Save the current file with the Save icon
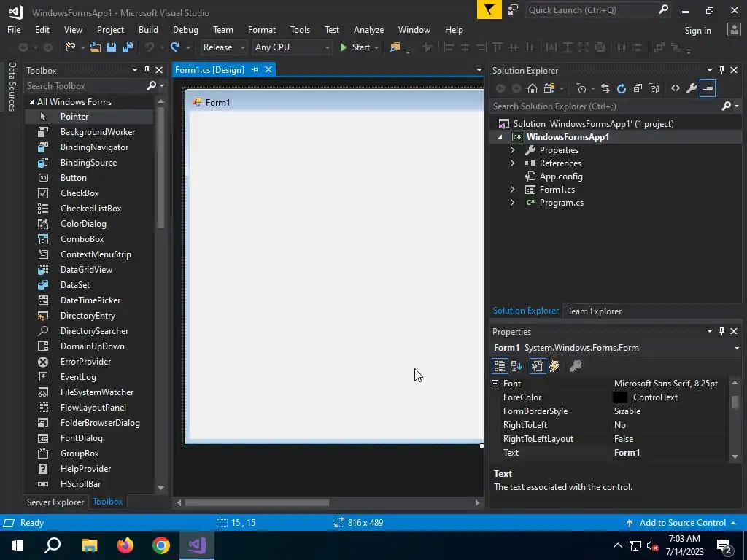Image resolution: width=747 pixels, height=560 pixels. coord(112,47)
